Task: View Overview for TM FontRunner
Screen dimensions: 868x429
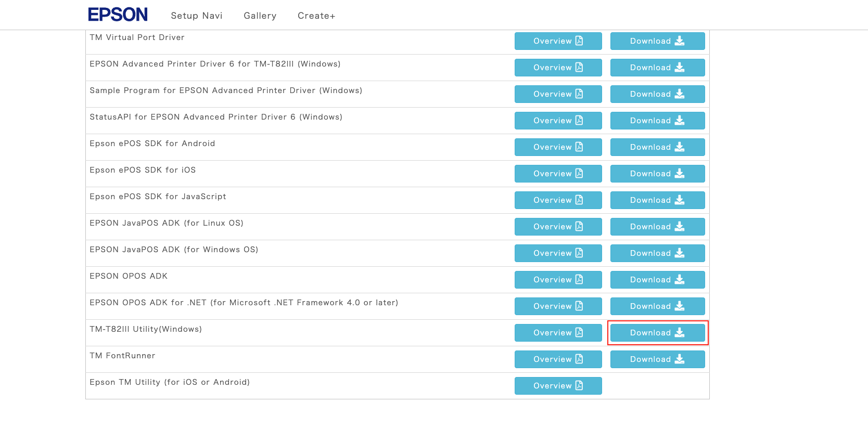Action: click(x=558, y=359)
